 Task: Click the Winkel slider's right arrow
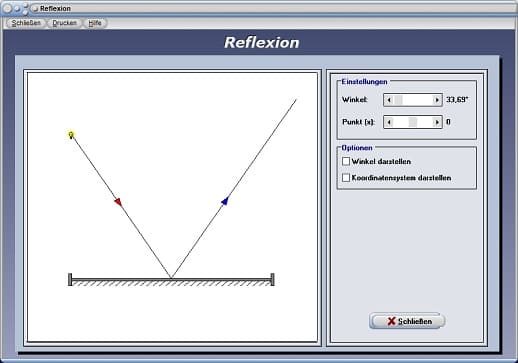[437, 100]
